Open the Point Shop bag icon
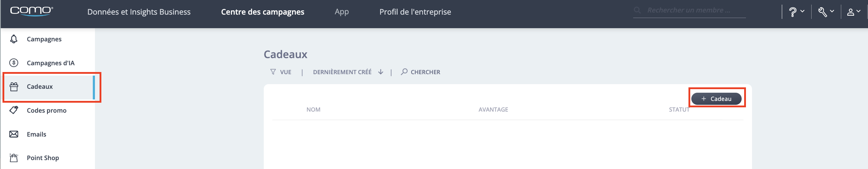Image resolution: width=868 pixels, height=169 pixels. pyautogui.click(x=14, y=158)
